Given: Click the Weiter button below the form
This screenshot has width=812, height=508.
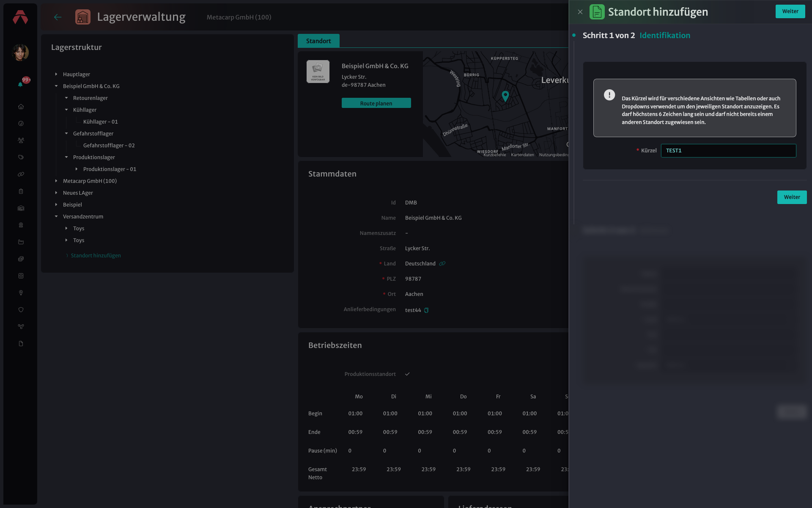Looking at the screenshot, I should 792,197.
